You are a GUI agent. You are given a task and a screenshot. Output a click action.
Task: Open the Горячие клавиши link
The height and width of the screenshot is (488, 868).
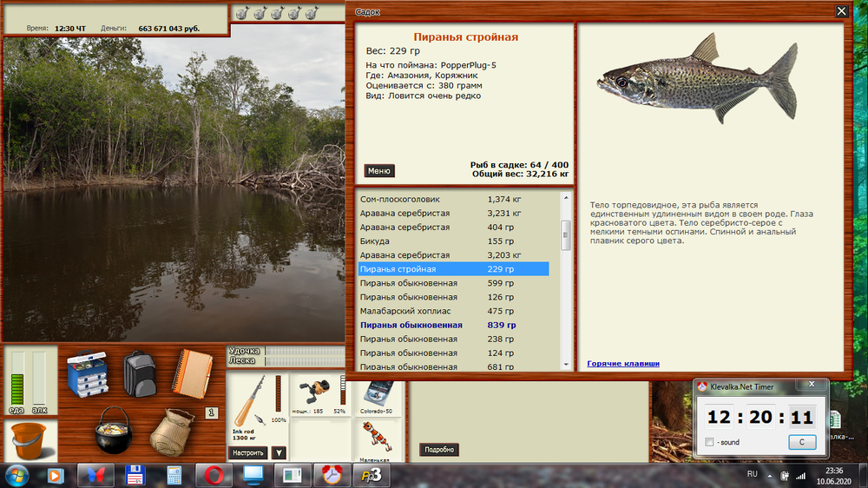(623, 363)
